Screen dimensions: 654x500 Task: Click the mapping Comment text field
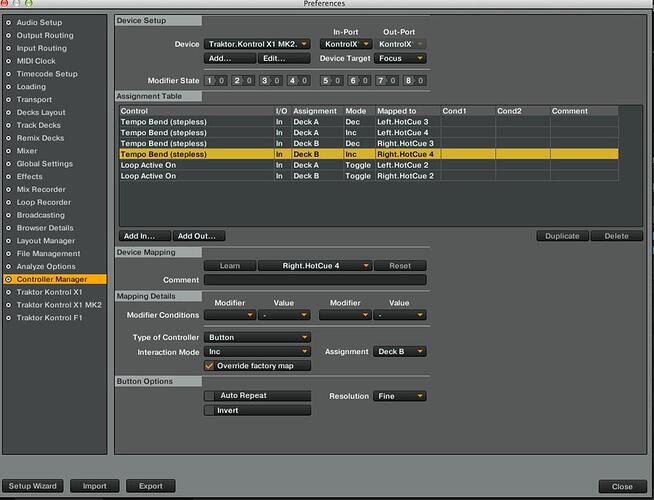(x=315, y=280)
